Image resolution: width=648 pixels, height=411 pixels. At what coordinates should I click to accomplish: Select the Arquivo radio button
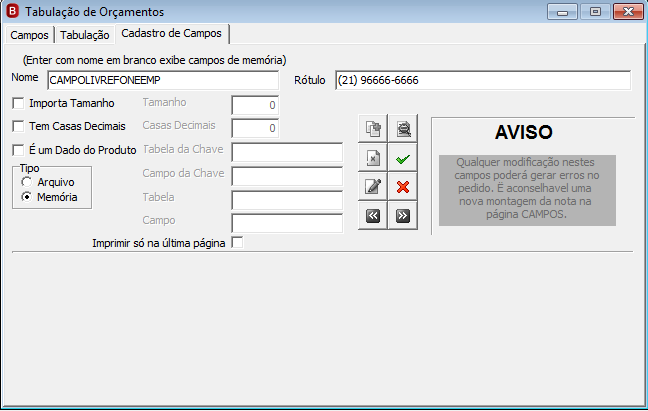tap(26, 182)
